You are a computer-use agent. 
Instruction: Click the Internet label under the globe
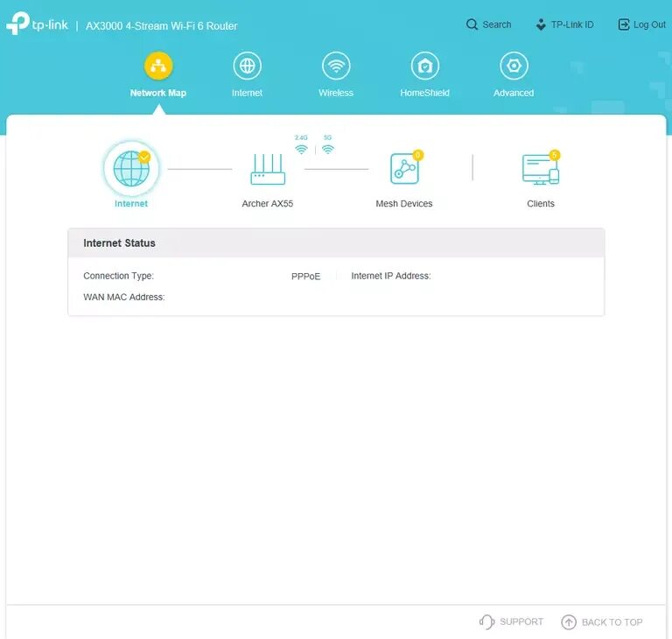pyautogui.click(x=131, y=204)
